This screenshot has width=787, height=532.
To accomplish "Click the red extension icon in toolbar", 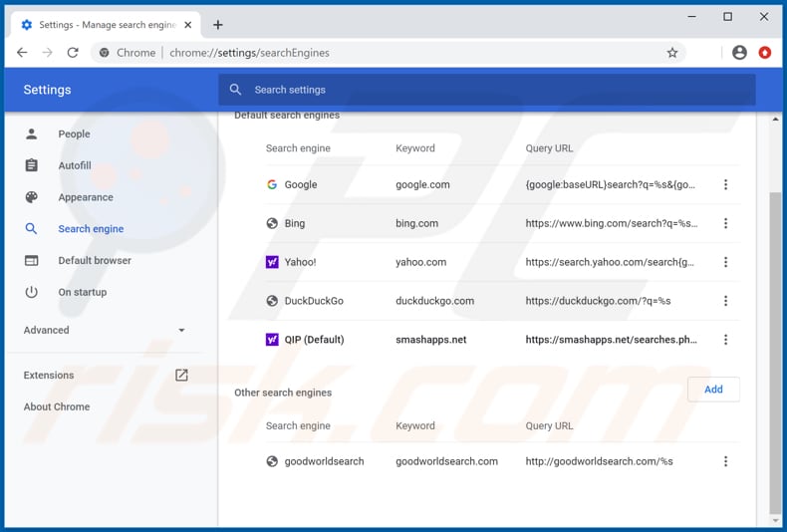I will pos(765,53).
